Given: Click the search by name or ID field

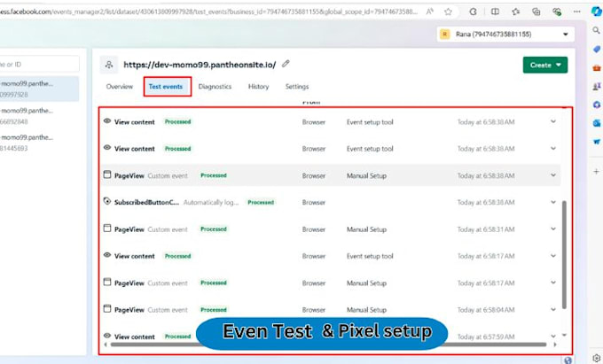Looking at the screenshot, I should [39, 64].
